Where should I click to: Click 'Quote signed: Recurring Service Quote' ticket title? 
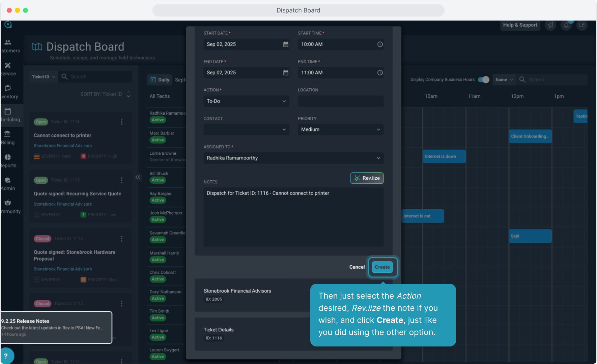coord(77,194)
